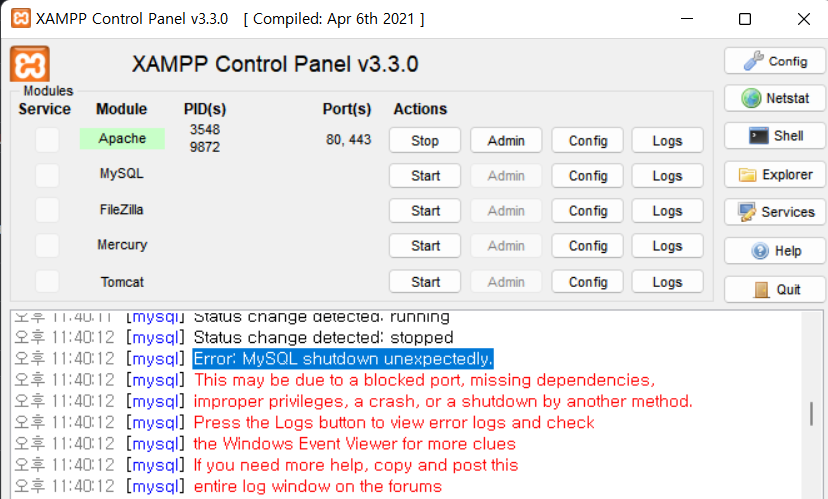Viewport: 828px width, 499px height.
Task: Click the Mercury module label
Action: pos(122,245)
